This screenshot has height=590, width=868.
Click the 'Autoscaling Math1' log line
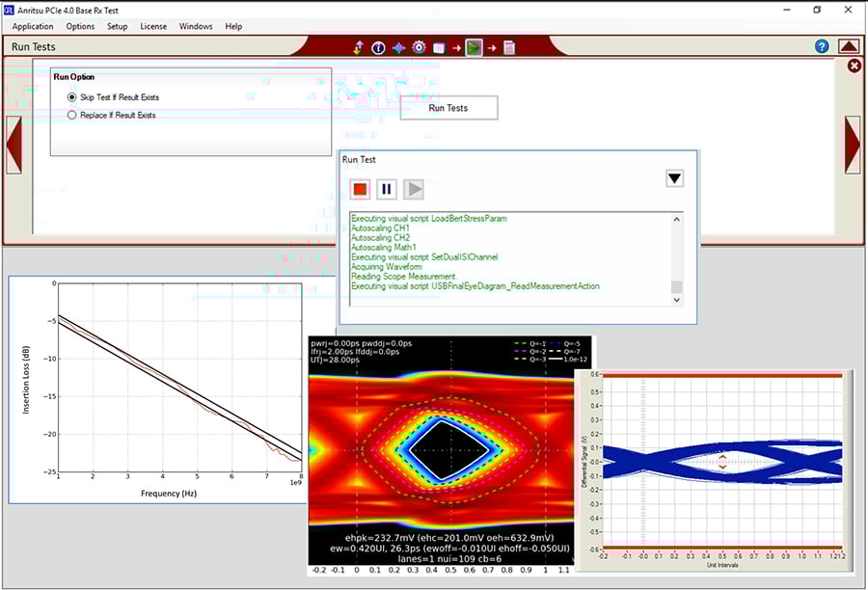(384, 248)
